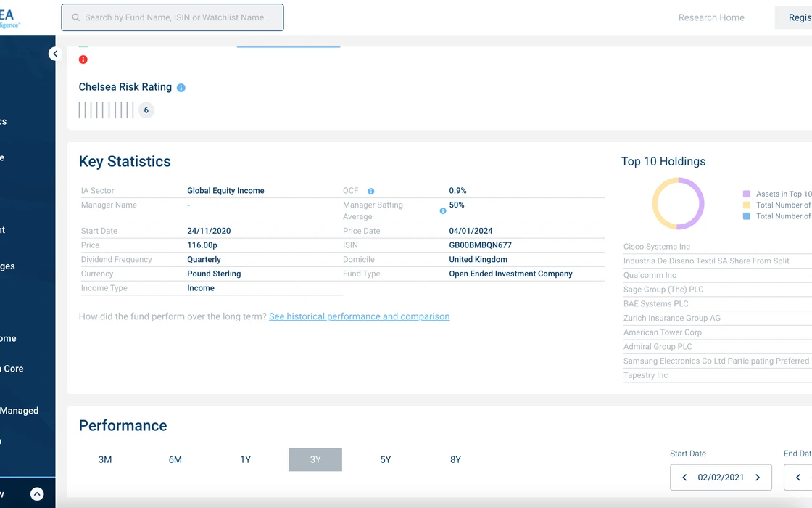Select Samsung Electronics Co Ltd holding
The image size is (812, 508).
pyautogui.click(x=716, y=361)
